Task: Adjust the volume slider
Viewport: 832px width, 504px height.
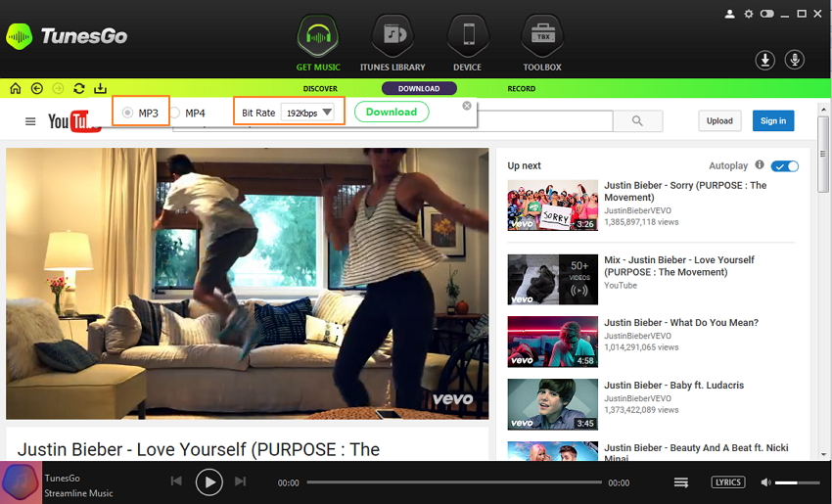Action: 798,482
